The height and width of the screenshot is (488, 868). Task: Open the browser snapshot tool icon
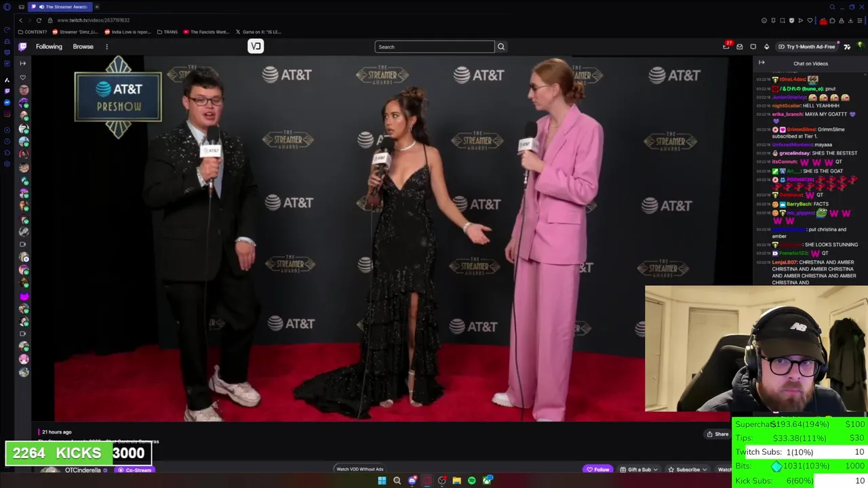tap(783, 20)
